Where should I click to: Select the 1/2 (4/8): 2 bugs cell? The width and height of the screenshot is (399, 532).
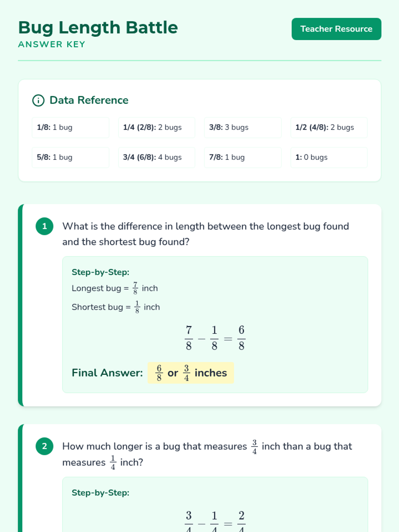tap(329, 127)
